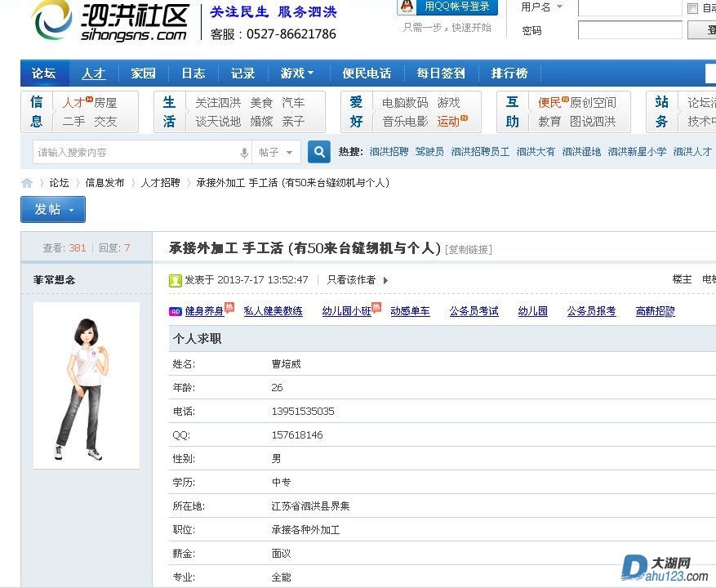Click the 只看该作者 link

click(x=351, y=280)
